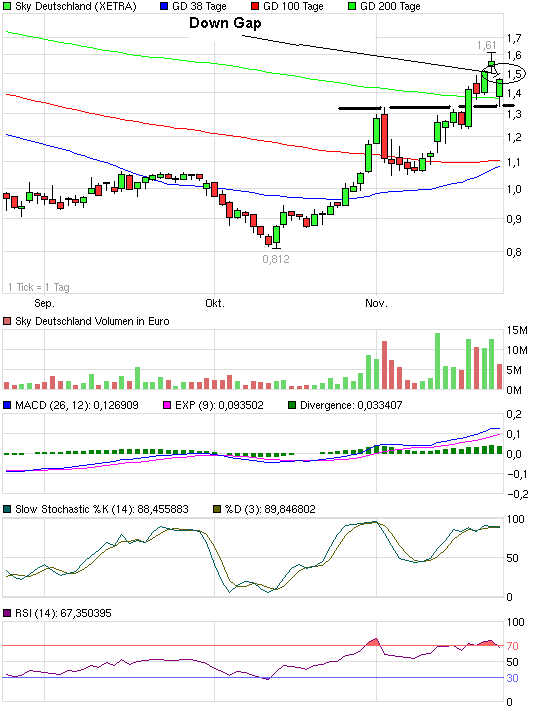Select the 'EXP (9): 0,093502' readout
This screenshot has height=710, width=545.
pyautogui.click(x=219, y=405)
